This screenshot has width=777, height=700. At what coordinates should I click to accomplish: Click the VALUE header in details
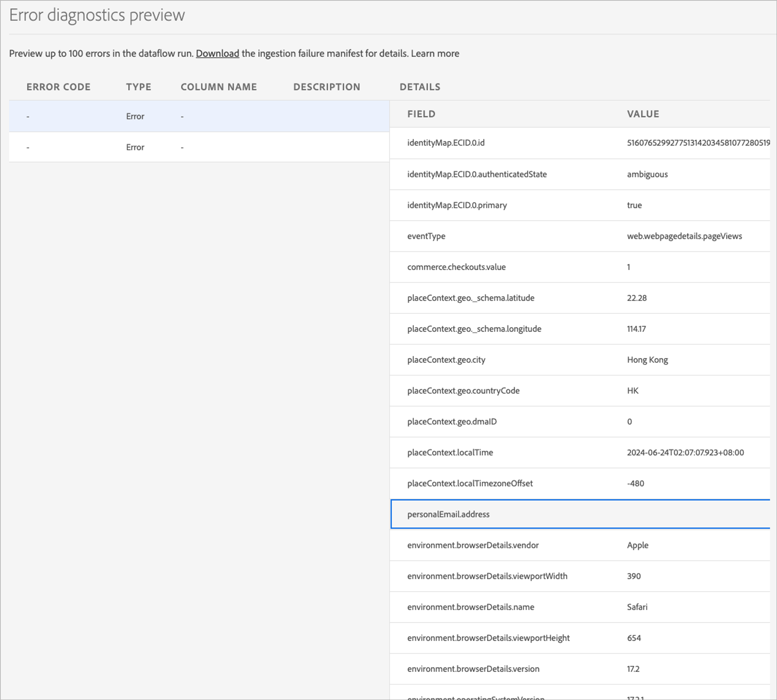click(643, 114)
